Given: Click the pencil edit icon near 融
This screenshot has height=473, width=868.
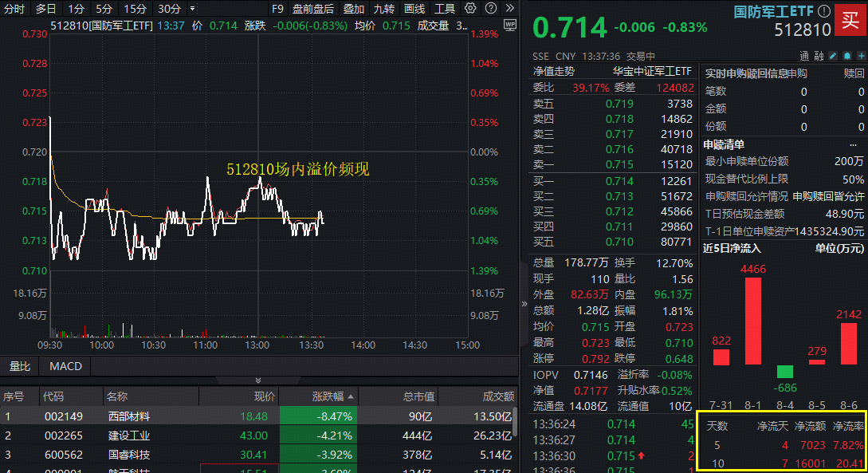Looking at the screenshot, I should [834, 55].
